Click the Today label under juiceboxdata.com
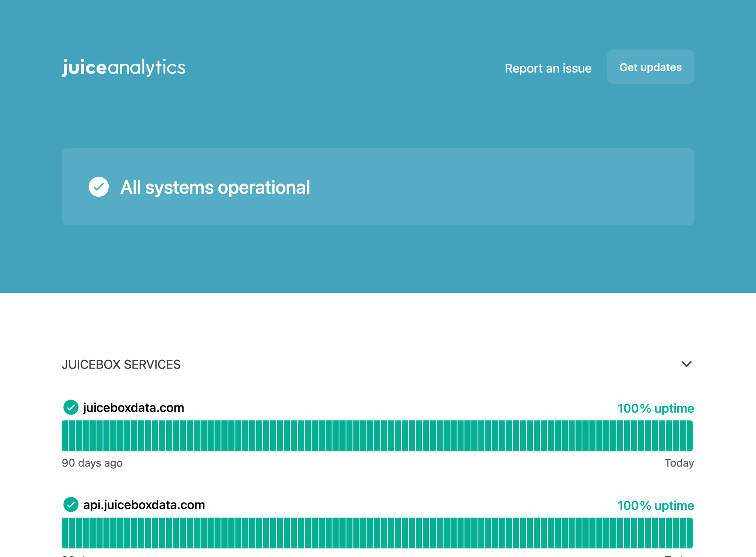This screenshot has width=756, height=557. [x=679, y=463]
